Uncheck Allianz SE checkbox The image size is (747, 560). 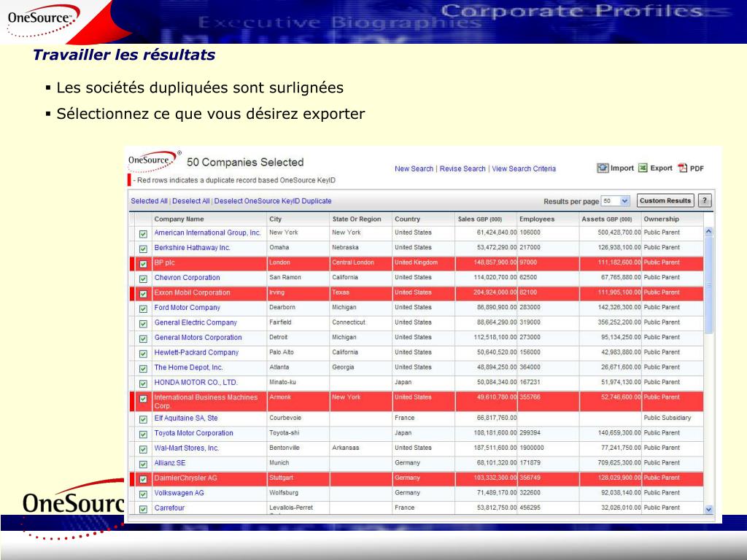[x=143, y=464]
